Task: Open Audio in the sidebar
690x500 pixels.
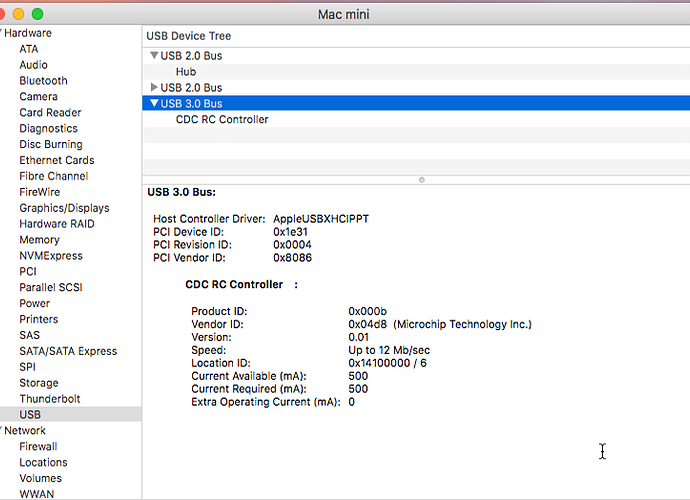Action: (x=33, y=65)
